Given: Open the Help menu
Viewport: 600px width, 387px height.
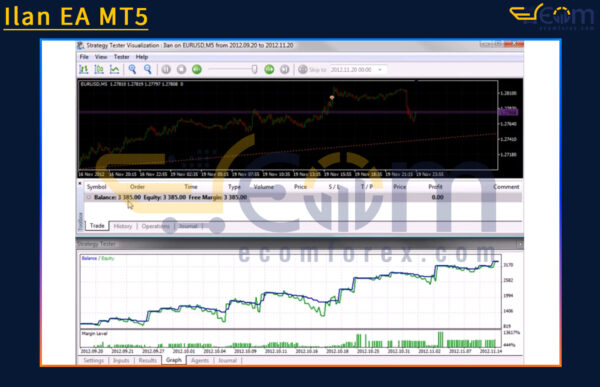Looking at the screenshot, I should (142, 57).
